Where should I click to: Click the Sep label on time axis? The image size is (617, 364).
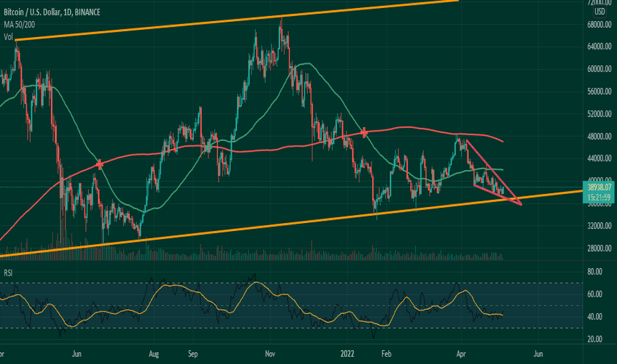pos(193,354)
